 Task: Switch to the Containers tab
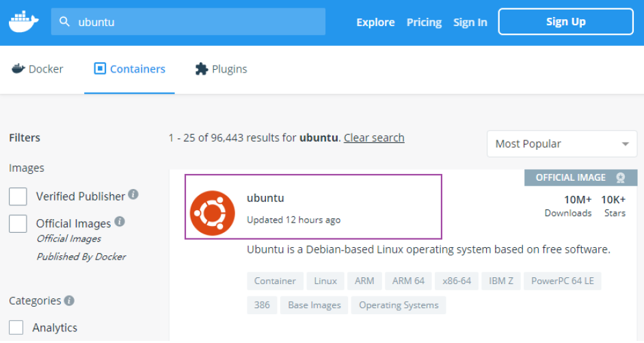129,68
